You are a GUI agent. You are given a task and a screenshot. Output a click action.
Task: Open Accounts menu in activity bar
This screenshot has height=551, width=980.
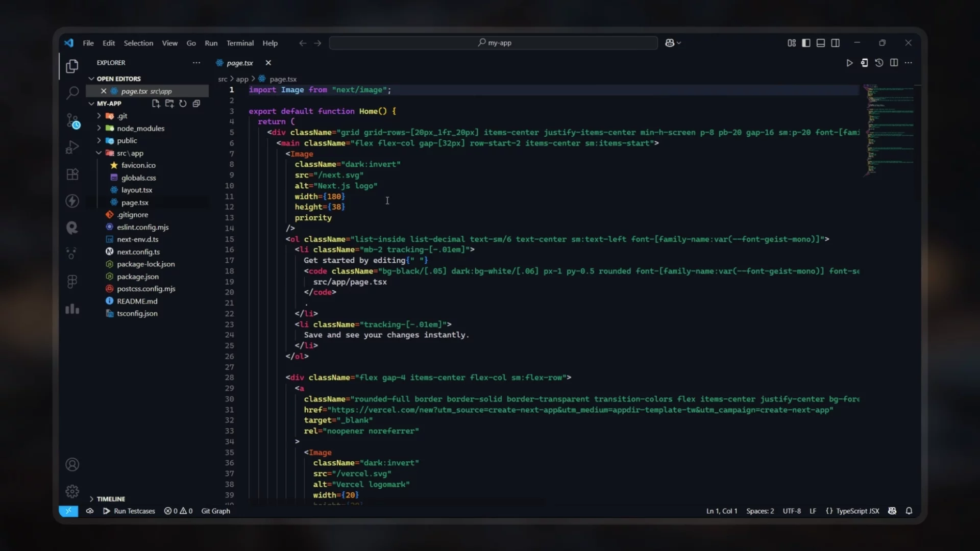click(72, 464)
